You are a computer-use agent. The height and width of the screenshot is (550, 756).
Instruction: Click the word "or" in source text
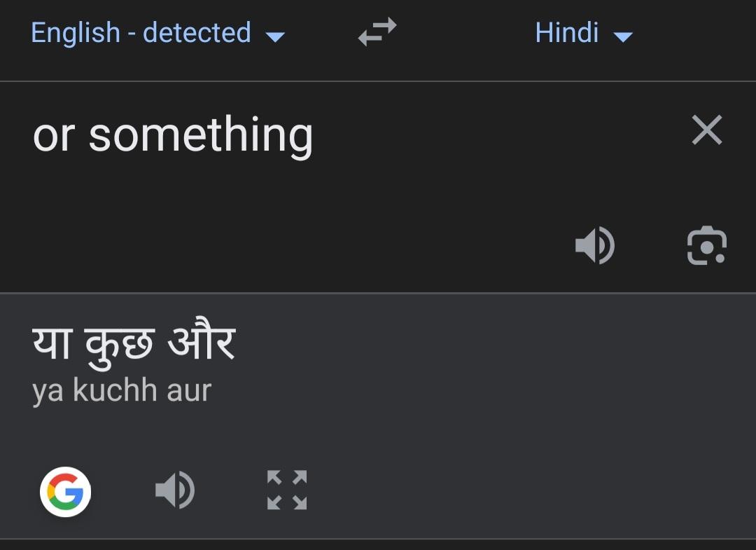tap(52, 135)
